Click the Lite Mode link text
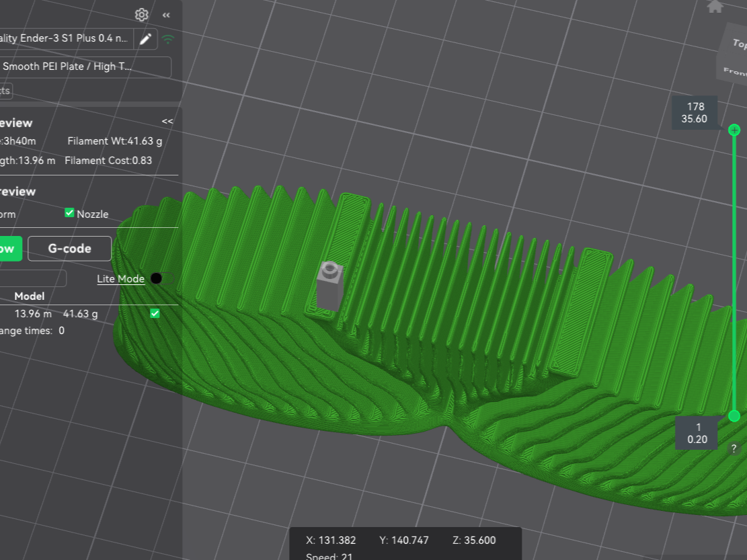This screenshot has width=747, height=560. (x=120, y=279)
